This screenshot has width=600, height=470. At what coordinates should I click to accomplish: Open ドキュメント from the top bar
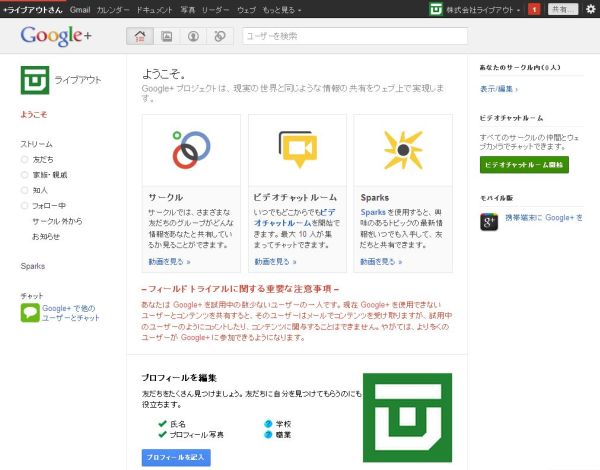(155, 10)
